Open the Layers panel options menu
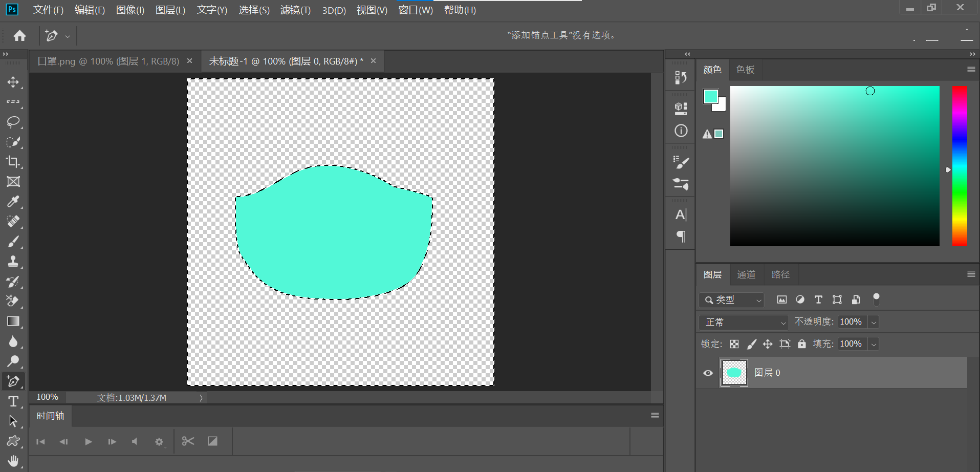 click(x=971, y=274)
